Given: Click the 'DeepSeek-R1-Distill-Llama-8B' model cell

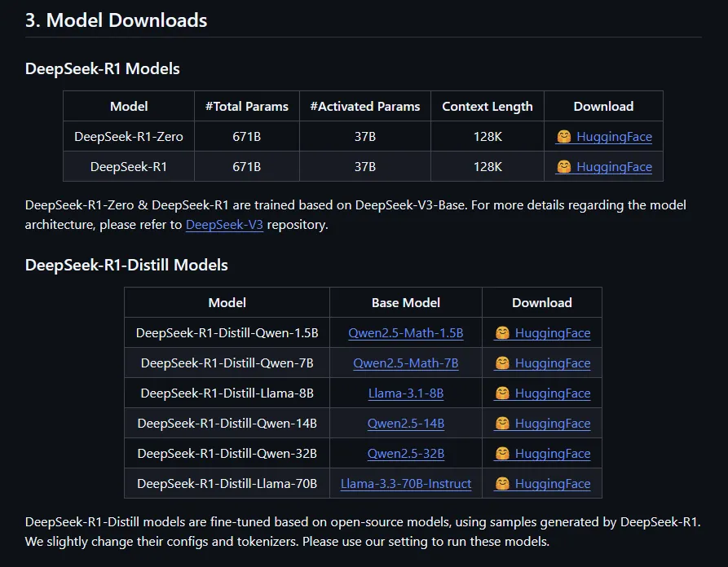Looking at the screenshot, I should point(227,393).
